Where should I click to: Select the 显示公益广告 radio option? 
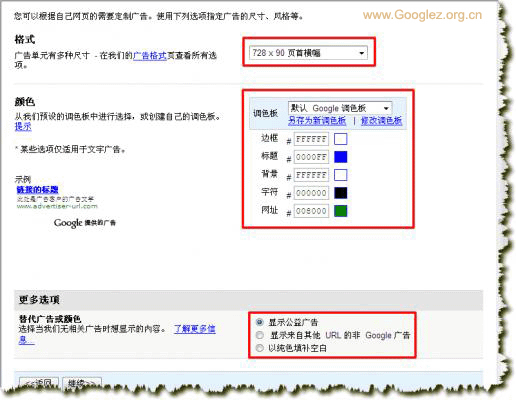[260, 322]
